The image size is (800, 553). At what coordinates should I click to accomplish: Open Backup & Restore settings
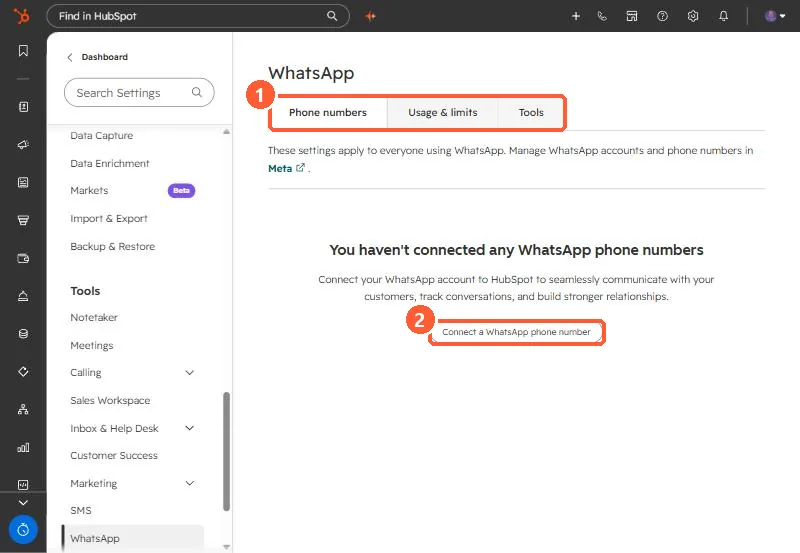pyautogui.click(x=112, y=246)
